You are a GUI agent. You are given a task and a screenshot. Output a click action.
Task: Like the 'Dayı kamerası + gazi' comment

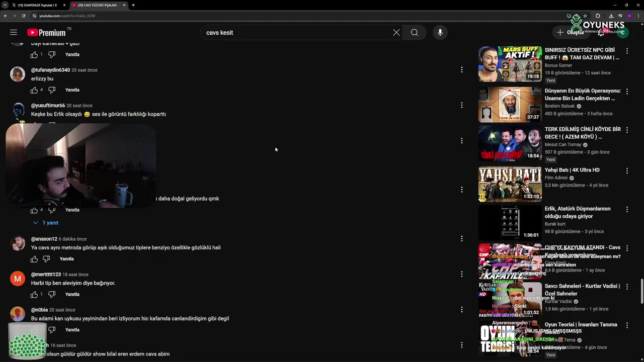click(34, 54)
